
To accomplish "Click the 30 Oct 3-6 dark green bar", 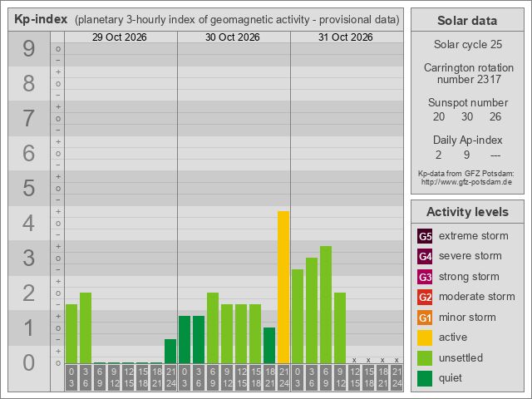I will pos(199,340).
